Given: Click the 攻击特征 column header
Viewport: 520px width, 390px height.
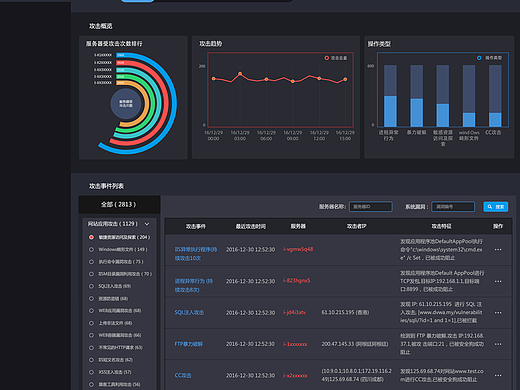Looking at the screenshot, I should 441,226.
